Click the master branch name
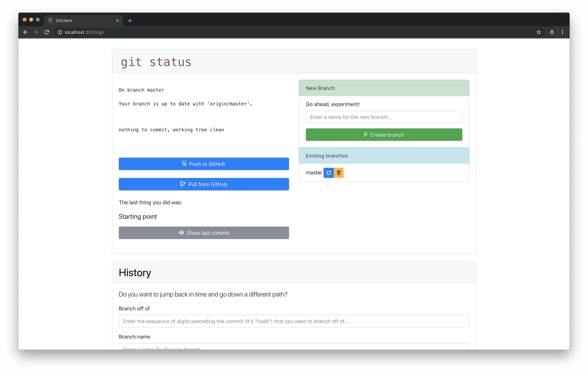This screenshot has width=588, height=374. click(314, 173)
